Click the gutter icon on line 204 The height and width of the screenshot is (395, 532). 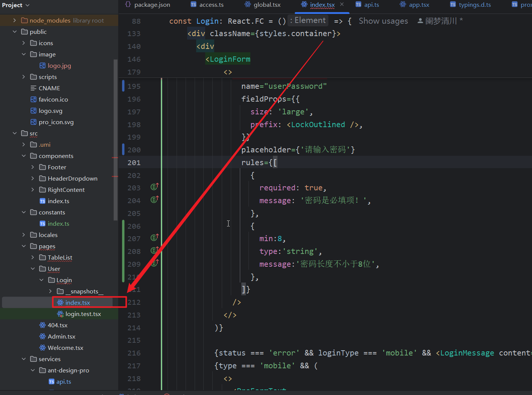click(154, 199)
